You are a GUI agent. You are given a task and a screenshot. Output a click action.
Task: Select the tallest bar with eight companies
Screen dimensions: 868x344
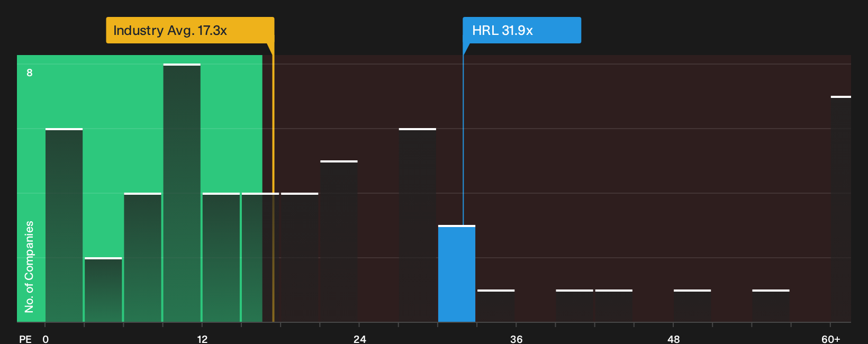click(182, 193)
